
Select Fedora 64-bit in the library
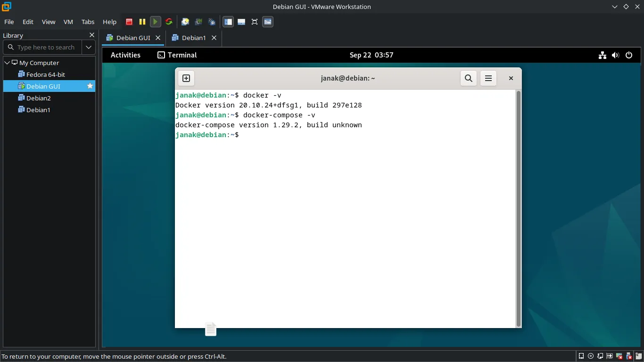(x=45, y=74)
